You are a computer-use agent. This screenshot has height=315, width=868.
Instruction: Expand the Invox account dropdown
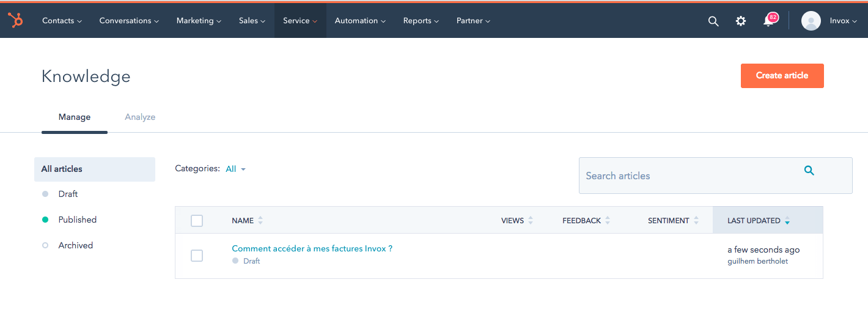[x=843, y=21]
